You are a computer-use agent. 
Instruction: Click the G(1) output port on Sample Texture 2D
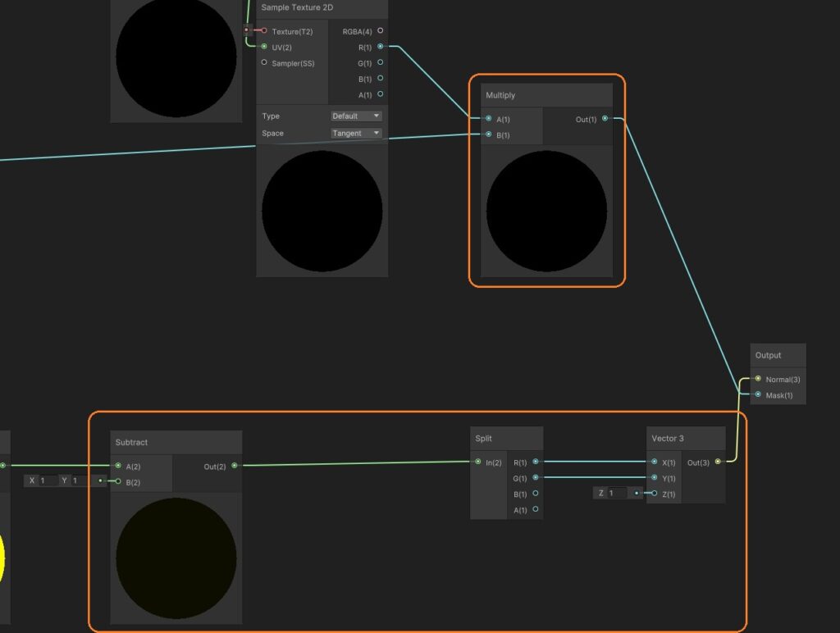[x=381, y=62]
